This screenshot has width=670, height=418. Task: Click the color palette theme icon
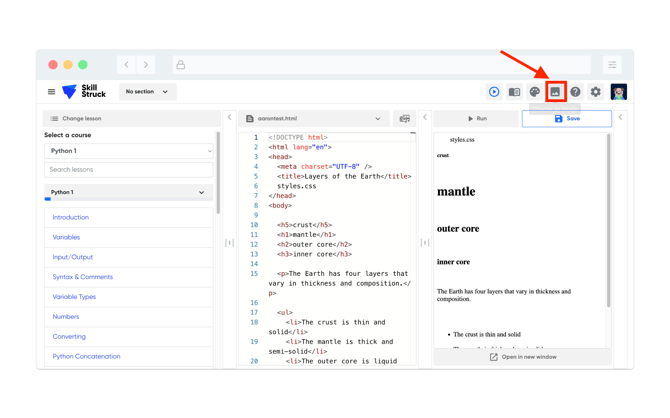(535, 92)
